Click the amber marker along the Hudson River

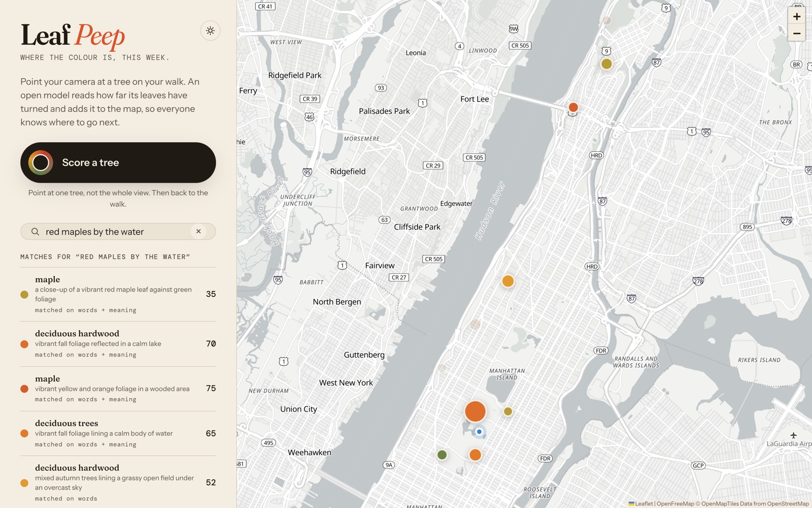(x=508, y=281)
